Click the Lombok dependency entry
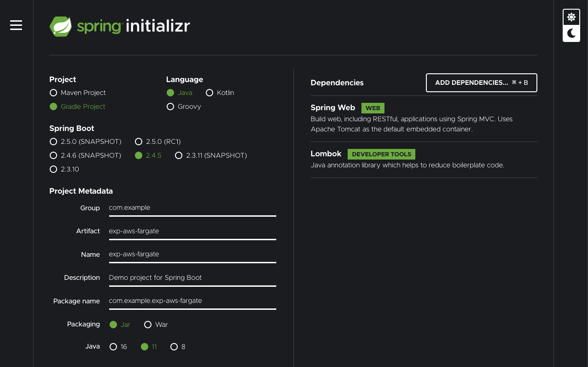 [x=424, y=160]
